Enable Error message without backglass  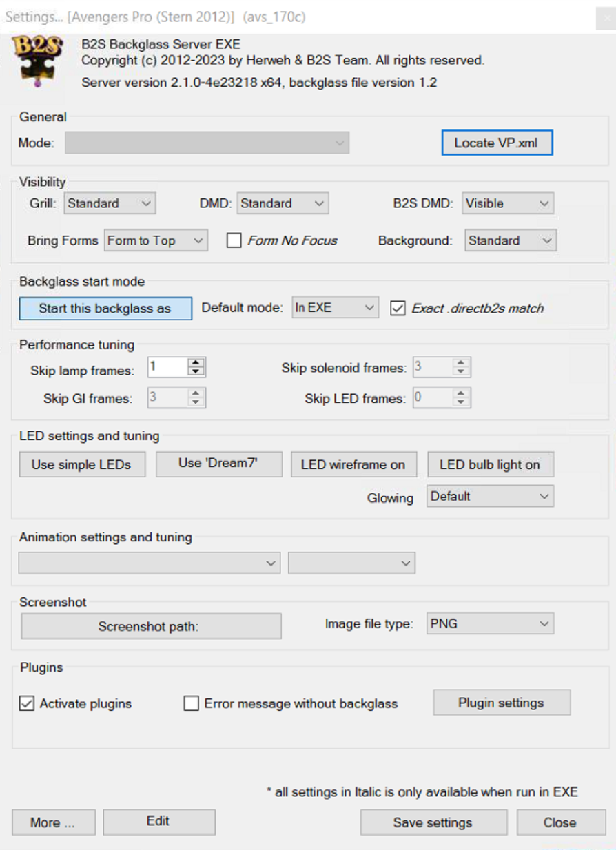click(x=192, y=703)
